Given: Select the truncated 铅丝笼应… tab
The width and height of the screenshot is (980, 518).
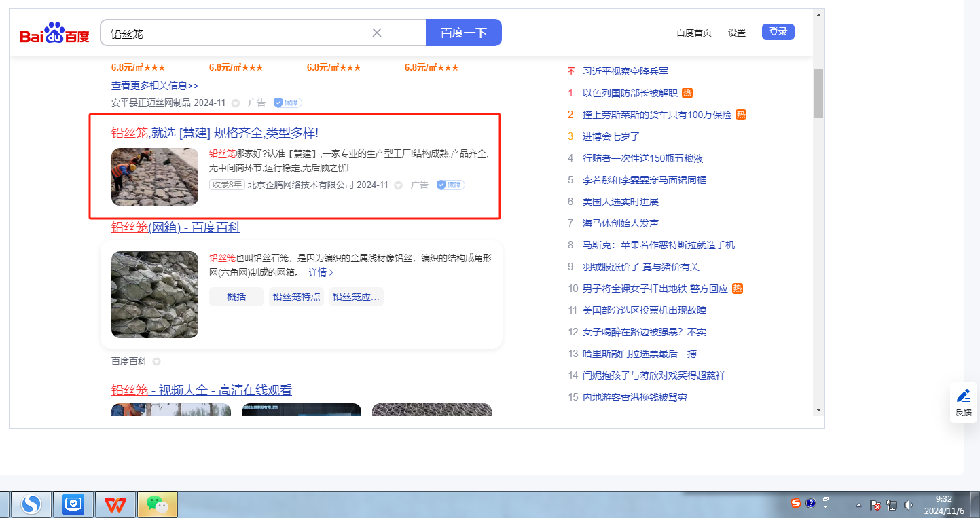Looking at the screenshot, I should (x=357, y=297).
